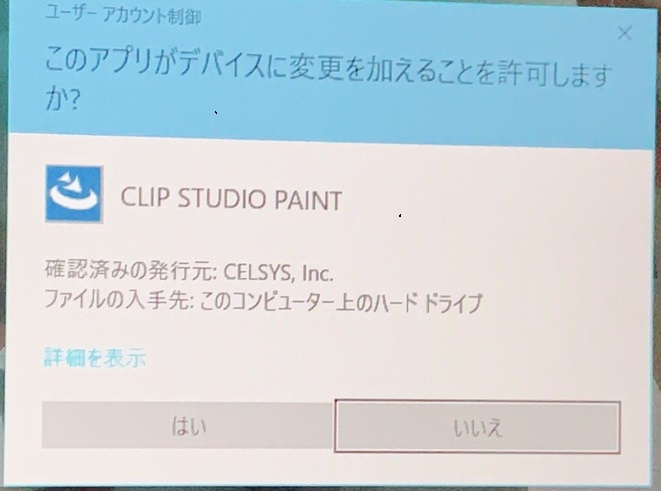Screen dimensions: 661x491
Task: Choose いいえ to deny the request
Action: pos(477,427)
